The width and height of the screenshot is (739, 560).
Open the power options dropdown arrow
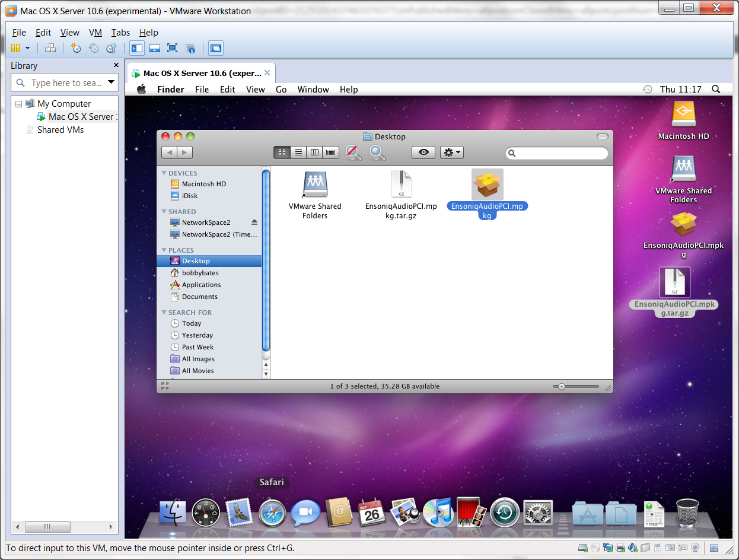27,48
